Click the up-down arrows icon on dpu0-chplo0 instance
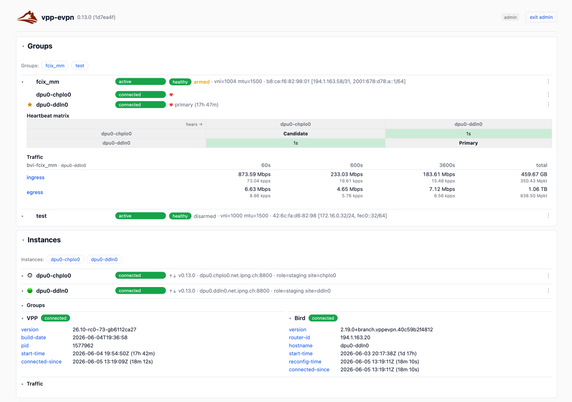The height and width of the screenshot is (402, 572). [173, 276]
